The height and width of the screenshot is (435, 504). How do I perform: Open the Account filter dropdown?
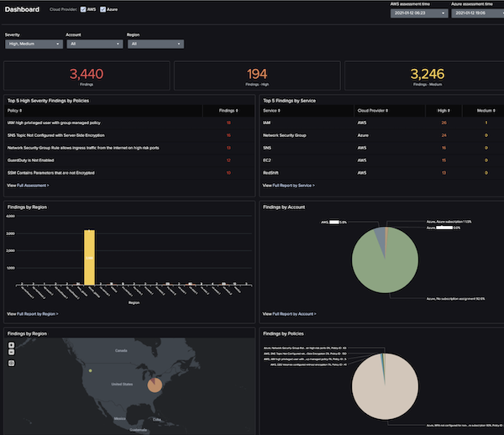coord(94,44)
